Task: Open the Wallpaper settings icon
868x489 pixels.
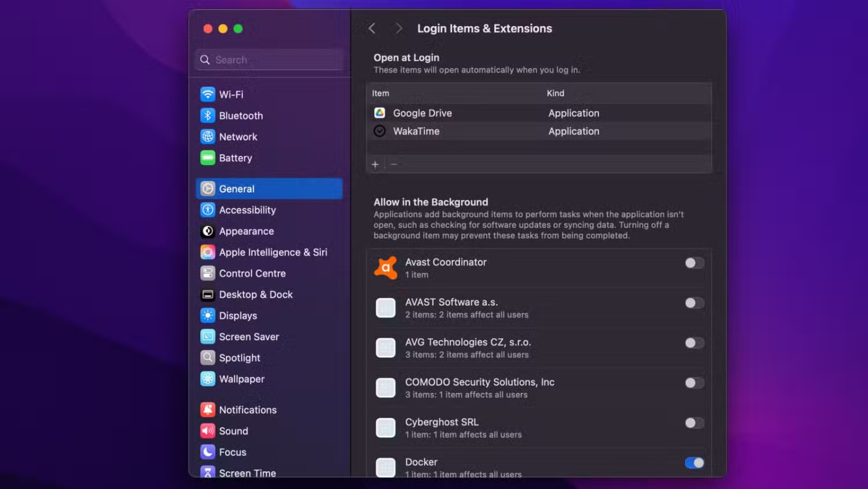Action: (x=208, y=379)
